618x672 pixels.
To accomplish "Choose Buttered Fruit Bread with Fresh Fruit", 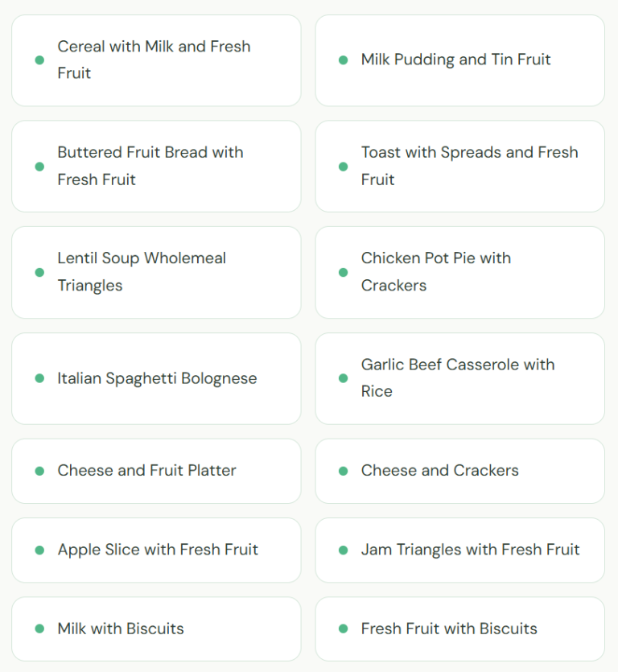I will coord(150,166).
